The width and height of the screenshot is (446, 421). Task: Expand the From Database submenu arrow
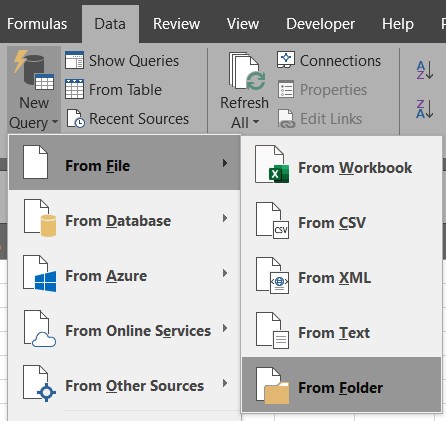point(225,218)
